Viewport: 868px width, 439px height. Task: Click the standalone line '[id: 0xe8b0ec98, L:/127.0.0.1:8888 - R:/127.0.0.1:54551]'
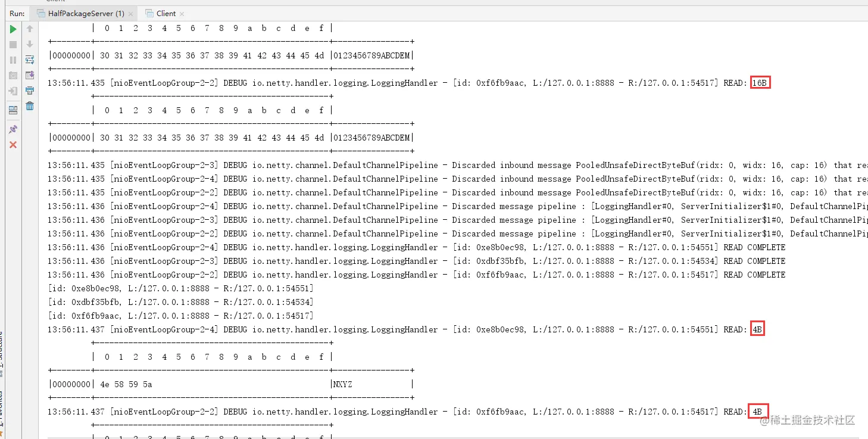[180, 288]
